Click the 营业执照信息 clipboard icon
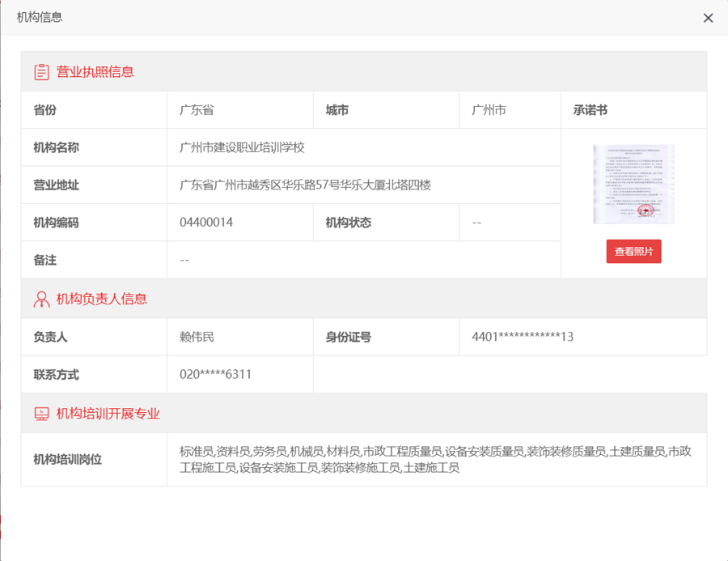Image resolution: width=728 pixels, height=561 pixels. point(41,72)
